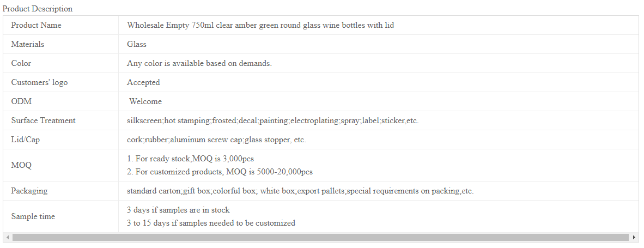Click the wine bottles product name text
Screen dimensions: 644x248
click(260, 25)
